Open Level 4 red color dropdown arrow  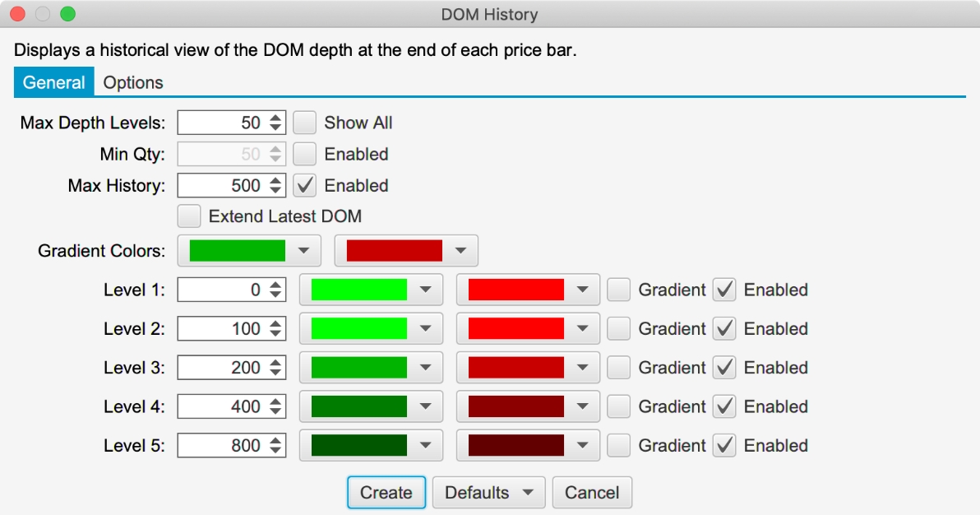[x=583, y=406]
